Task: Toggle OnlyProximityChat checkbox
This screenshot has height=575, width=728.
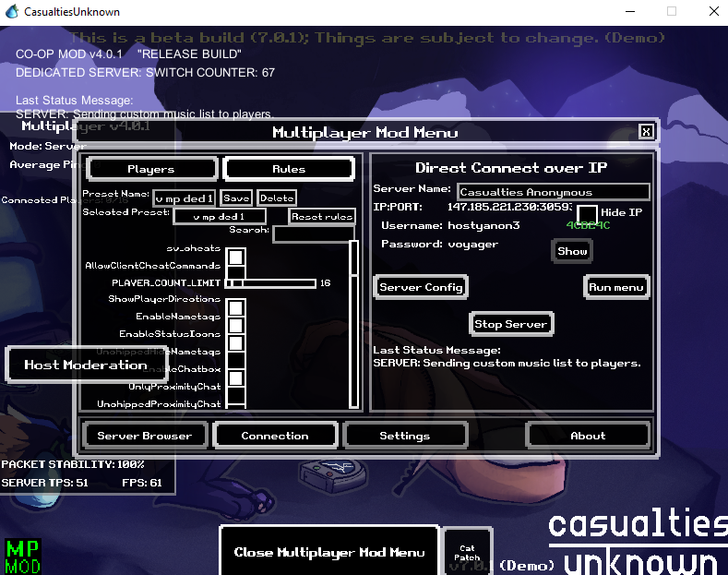Action: click(x=236, y=395)
